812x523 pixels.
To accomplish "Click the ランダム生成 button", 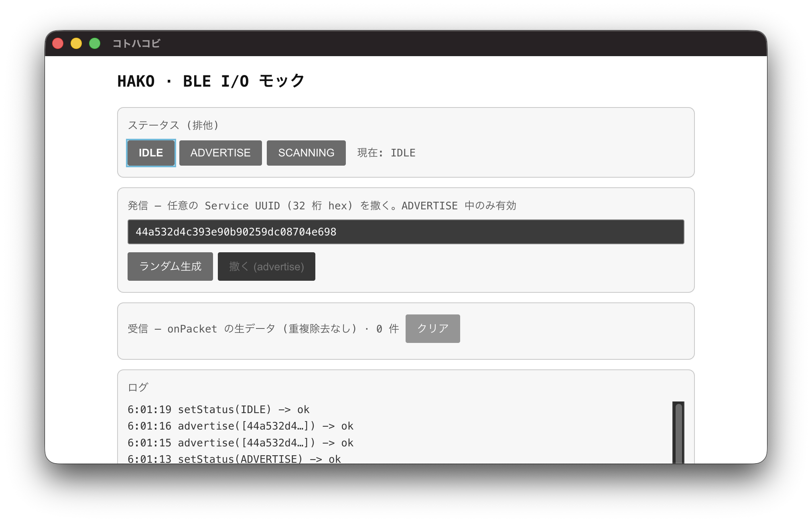I will (x=170, y=266).
